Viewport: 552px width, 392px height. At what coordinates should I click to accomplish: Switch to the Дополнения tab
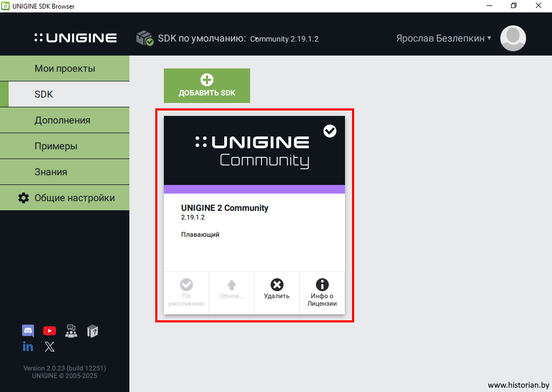(65, 120)
